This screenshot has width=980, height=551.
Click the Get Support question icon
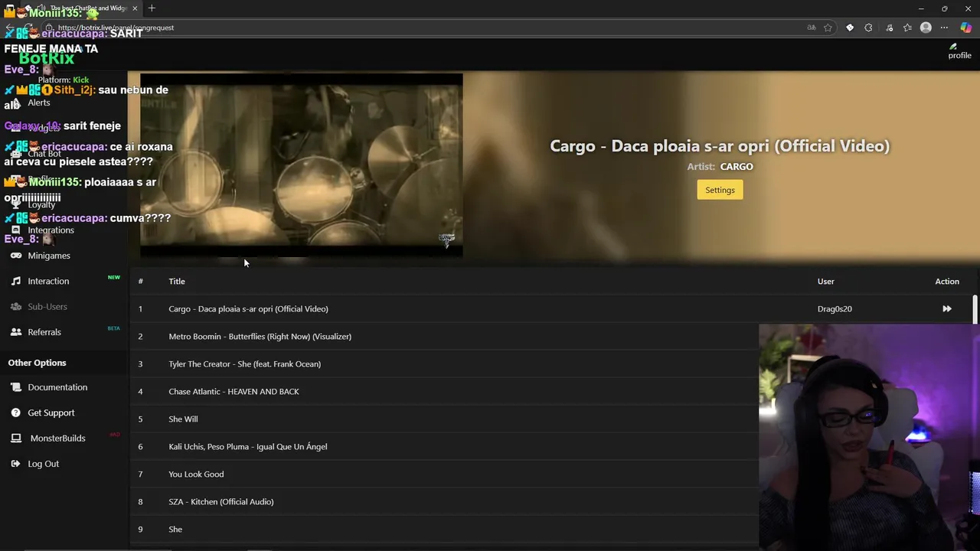pos(16,412)
